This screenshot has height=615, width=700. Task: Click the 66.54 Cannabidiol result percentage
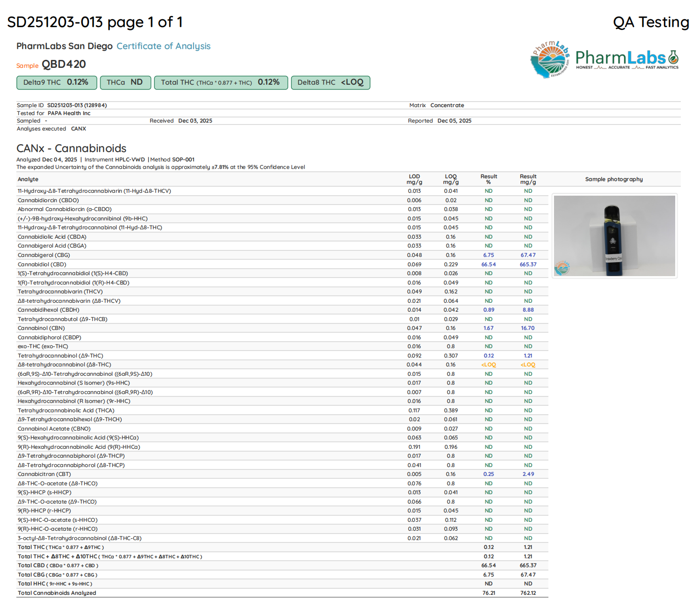point(488,264)
